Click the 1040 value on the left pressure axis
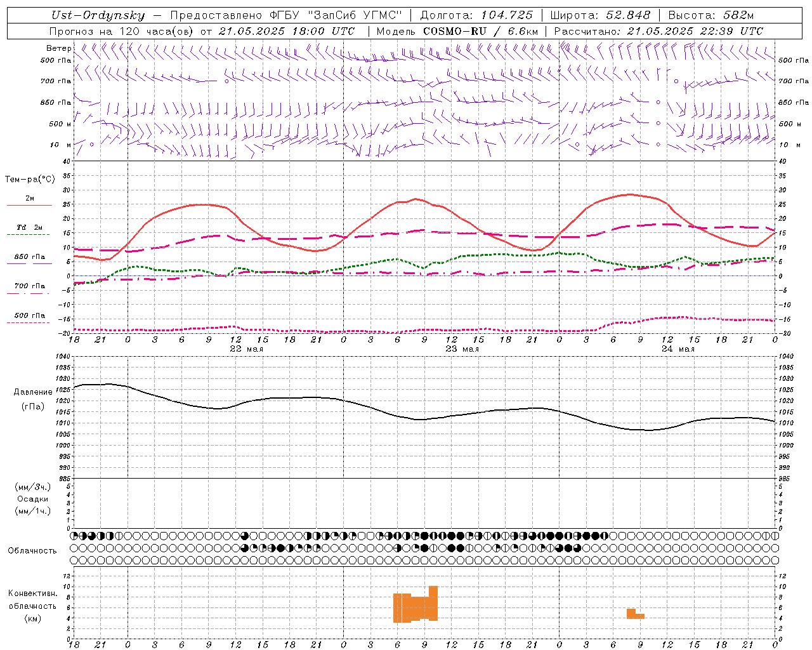Image resolution: width=812 pixels, height=650 pixels. tap(63, 357)
